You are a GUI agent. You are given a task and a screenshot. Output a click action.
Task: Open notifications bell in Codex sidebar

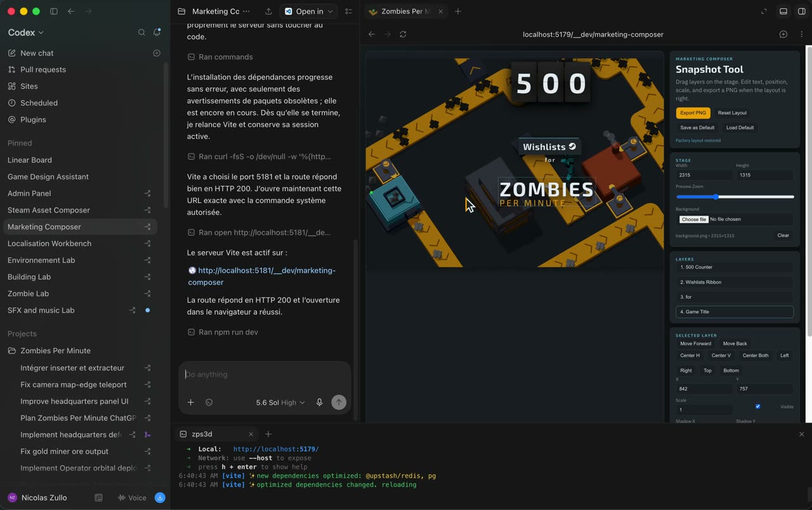click(x=157, y=32)
